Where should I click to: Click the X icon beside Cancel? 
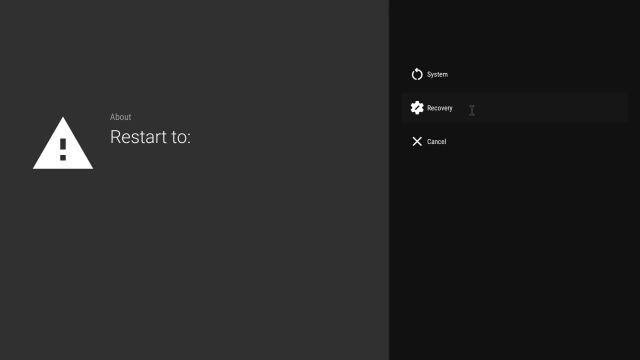(417, 141)
